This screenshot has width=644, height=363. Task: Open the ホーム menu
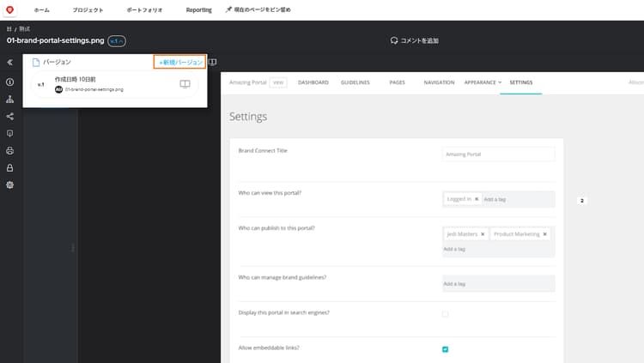click(x=41, y=9)
